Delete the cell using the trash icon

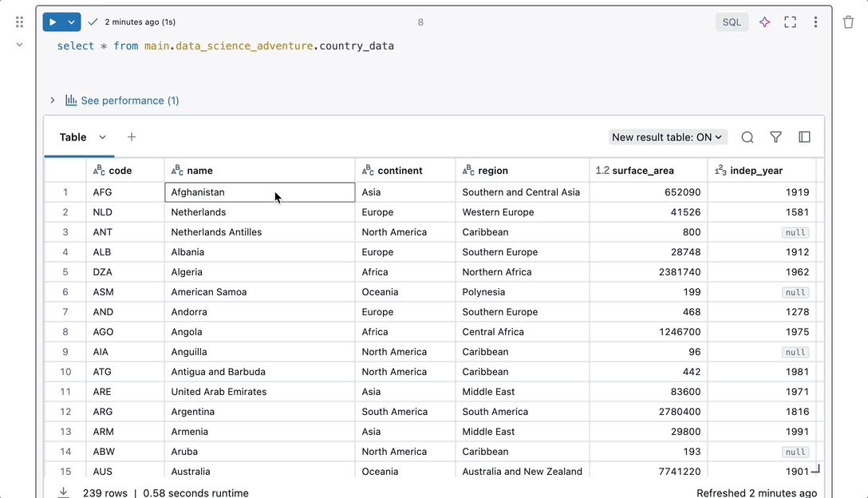[848, 22]
